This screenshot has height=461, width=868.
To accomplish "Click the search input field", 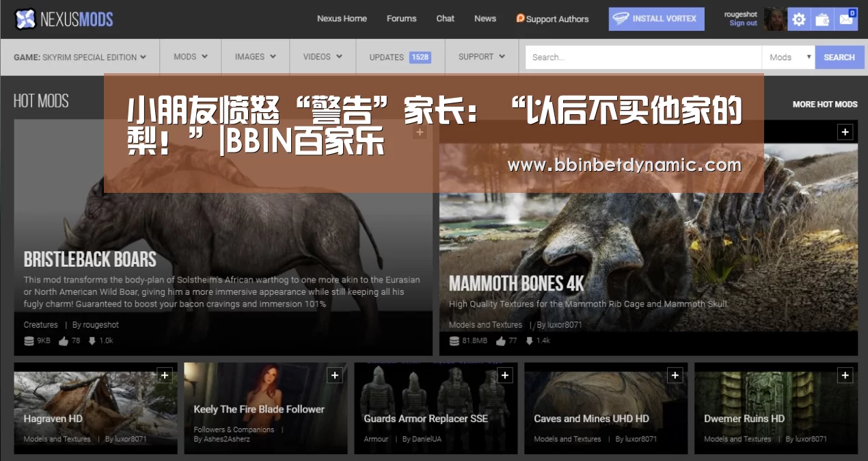I will (x=643, y=57).
